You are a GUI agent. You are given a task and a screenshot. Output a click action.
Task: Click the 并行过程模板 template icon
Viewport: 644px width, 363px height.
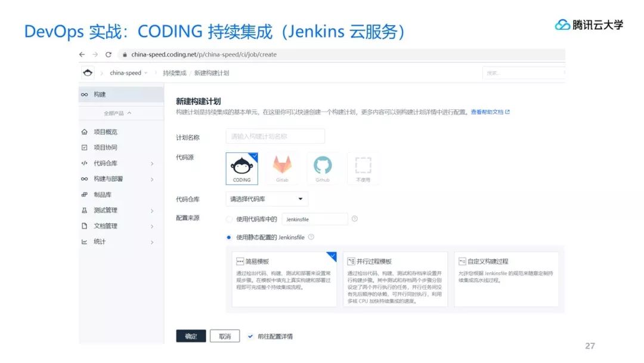[351, 262]
